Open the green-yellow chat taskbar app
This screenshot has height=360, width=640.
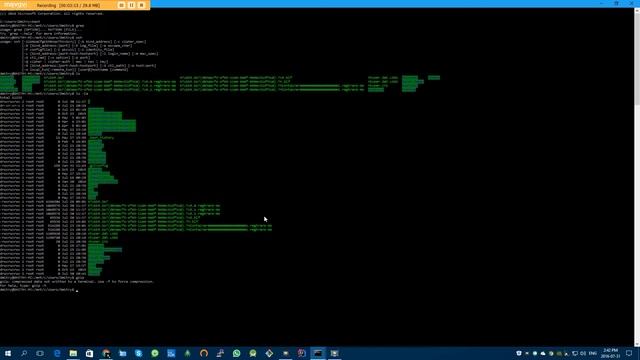point(253,353)
